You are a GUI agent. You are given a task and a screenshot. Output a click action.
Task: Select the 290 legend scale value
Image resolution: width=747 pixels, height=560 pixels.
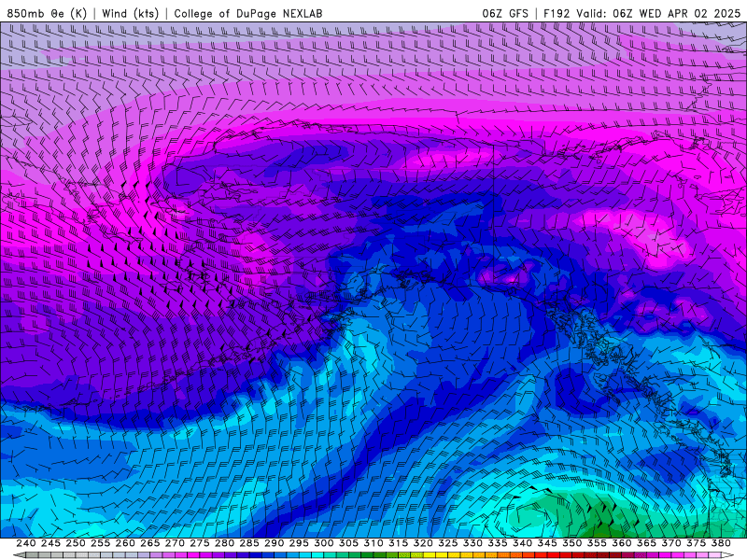coord(274,543)
